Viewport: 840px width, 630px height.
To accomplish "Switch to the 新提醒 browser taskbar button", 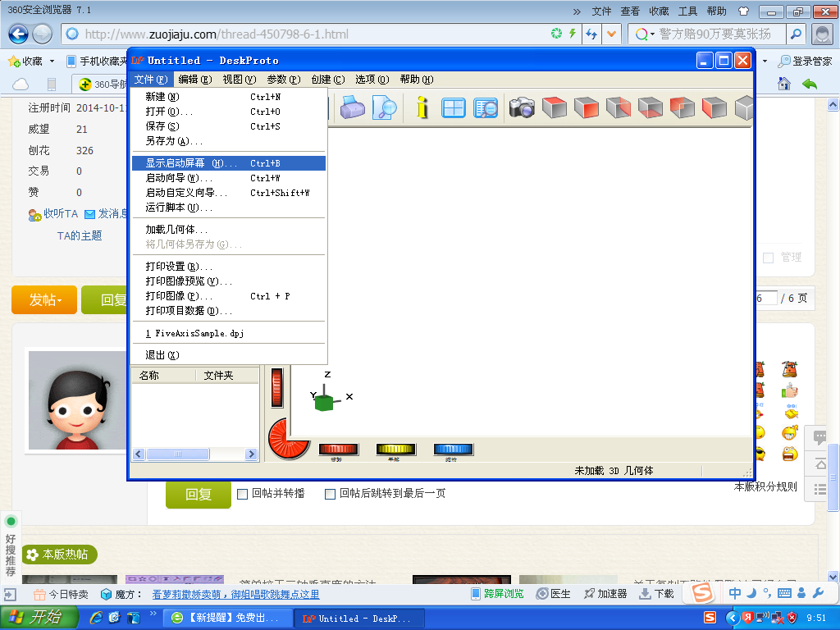I will 228,619.
